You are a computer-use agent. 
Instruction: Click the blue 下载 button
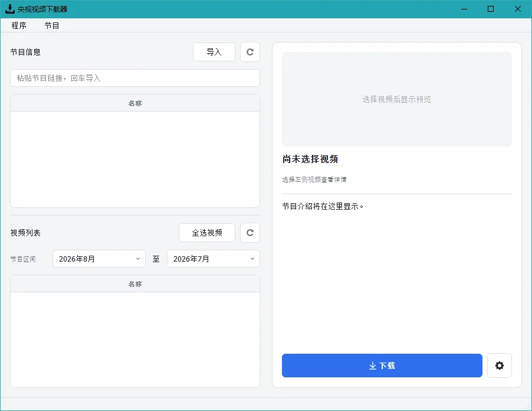point(382,366)
